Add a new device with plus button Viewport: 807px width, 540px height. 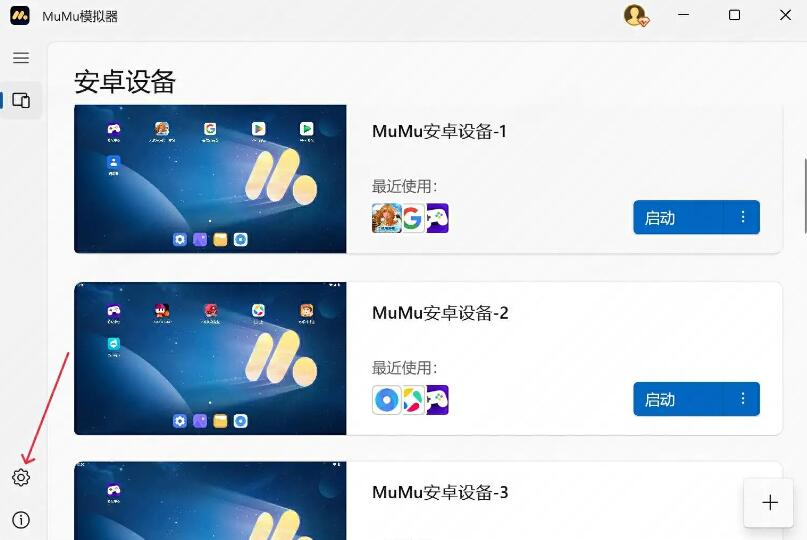click(x=770, y=502)
